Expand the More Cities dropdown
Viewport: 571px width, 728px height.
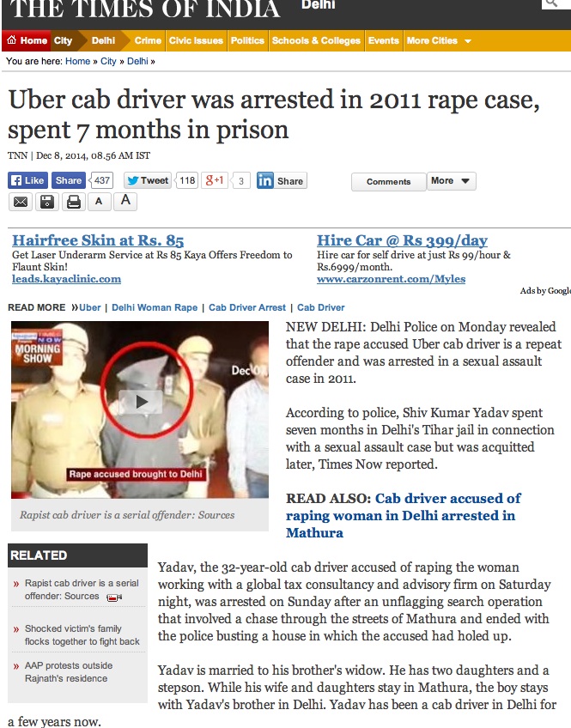pyautogui.click(x=439, y=40)
